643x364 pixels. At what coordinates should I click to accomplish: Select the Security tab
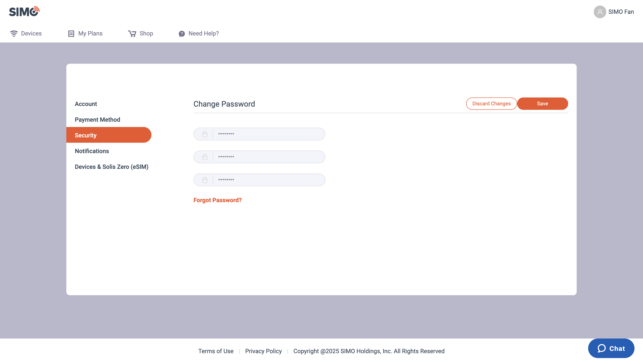point(109,135)
